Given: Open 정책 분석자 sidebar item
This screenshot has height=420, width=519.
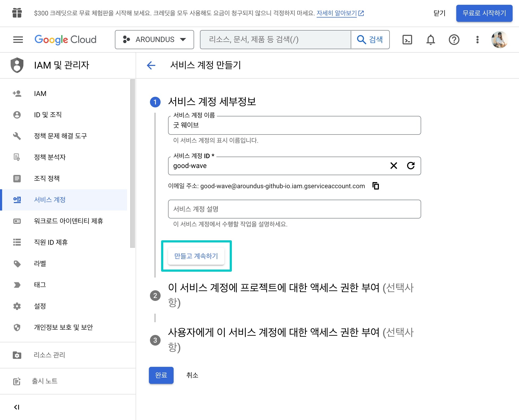Looking at the screenshot, I should point(50,157).
